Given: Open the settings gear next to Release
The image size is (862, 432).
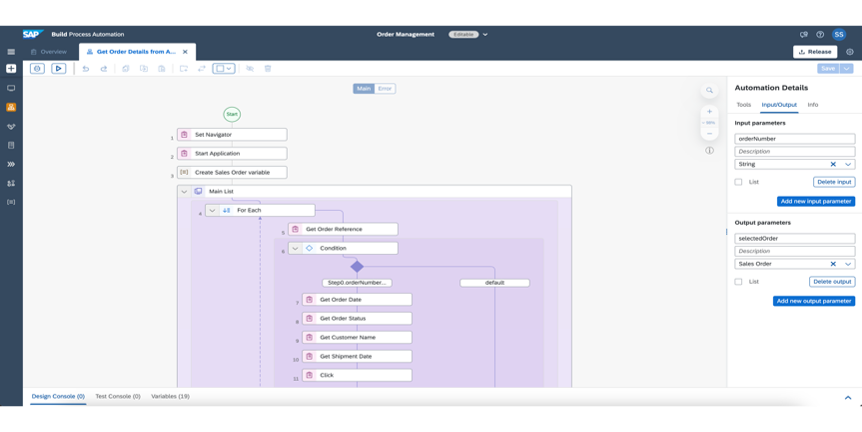Looking at the screenshot, I should coord(850,52).
